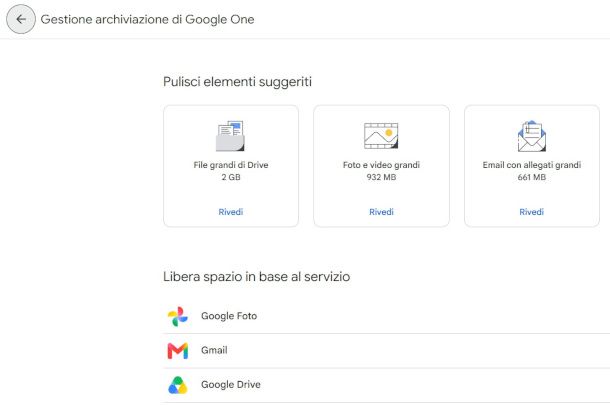Click the Google Drive triangle icon
The width and height of the screenshot is (610, 405).
[178, 385]
